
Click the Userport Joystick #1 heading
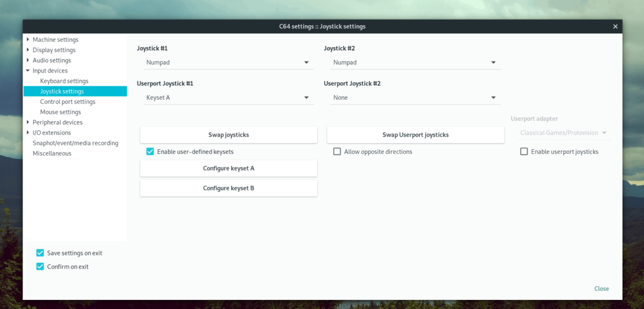(165, 84)
